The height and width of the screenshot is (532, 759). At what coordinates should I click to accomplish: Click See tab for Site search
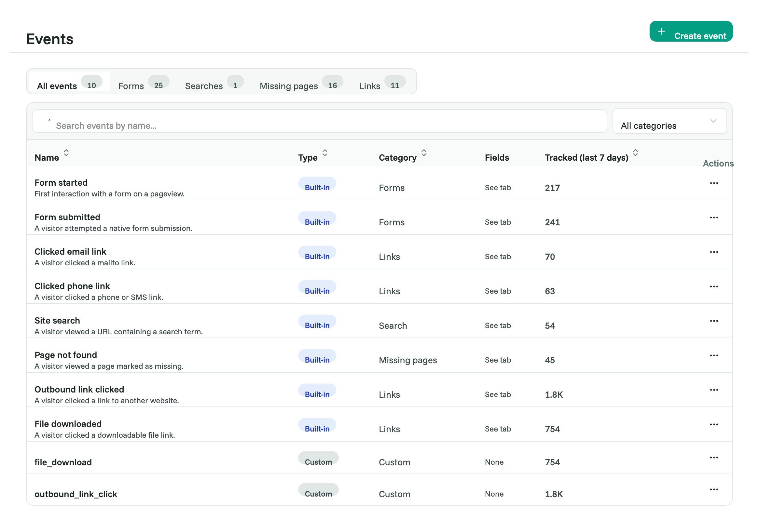coord(498,326)
